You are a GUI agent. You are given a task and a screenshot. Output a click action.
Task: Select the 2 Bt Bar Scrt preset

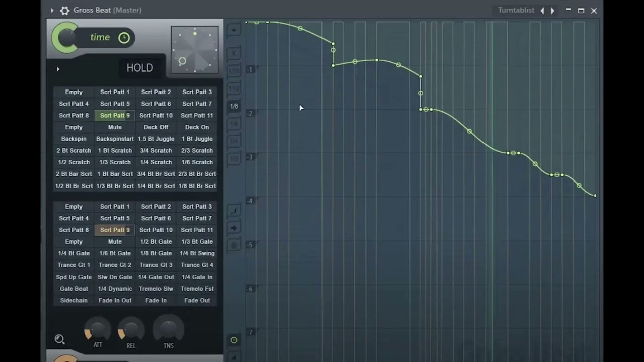(74, 174)
